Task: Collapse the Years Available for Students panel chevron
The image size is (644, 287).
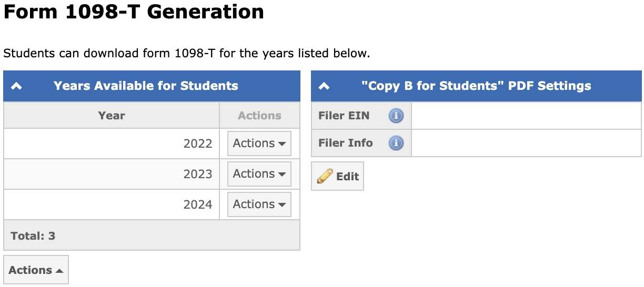Action: coord(16,86)
